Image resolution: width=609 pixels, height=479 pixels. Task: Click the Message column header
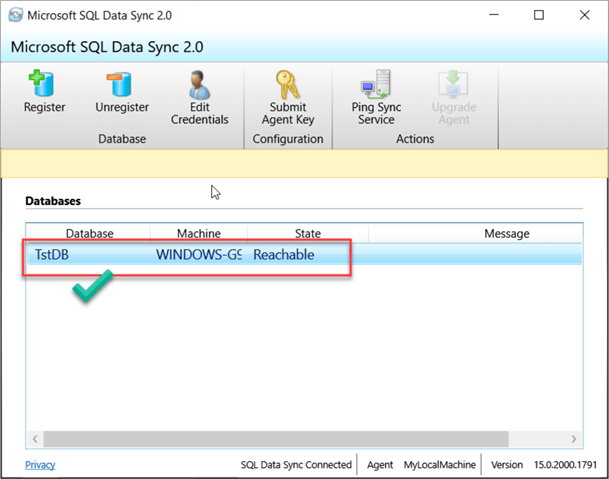[506, 233]
